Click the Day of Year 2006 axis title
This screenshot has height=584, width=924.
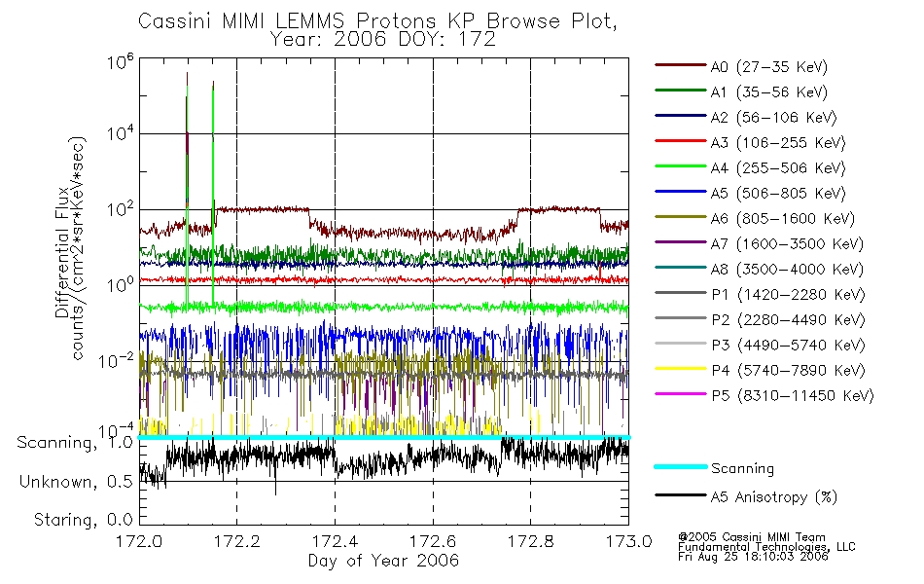pyautogui.click(x=383, y=561)
